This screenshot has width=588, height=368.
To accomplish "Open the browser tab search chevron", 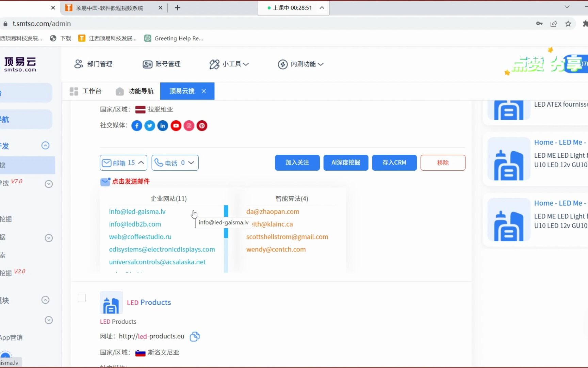I will [x=567, y=7].
